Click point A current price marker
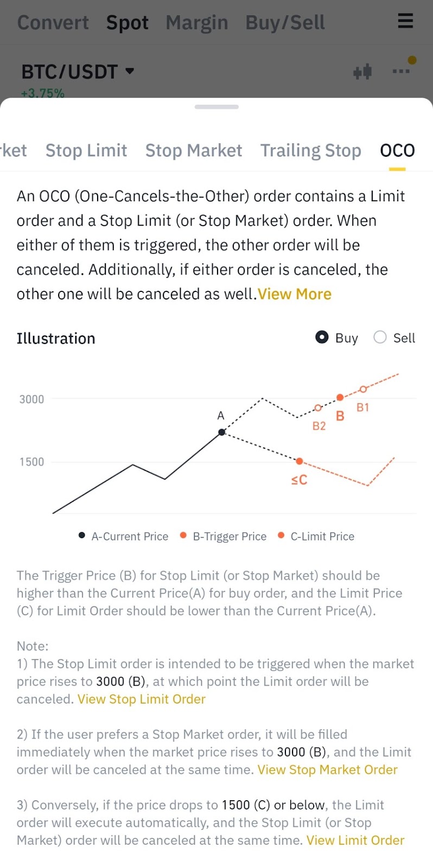 point(221,432)
